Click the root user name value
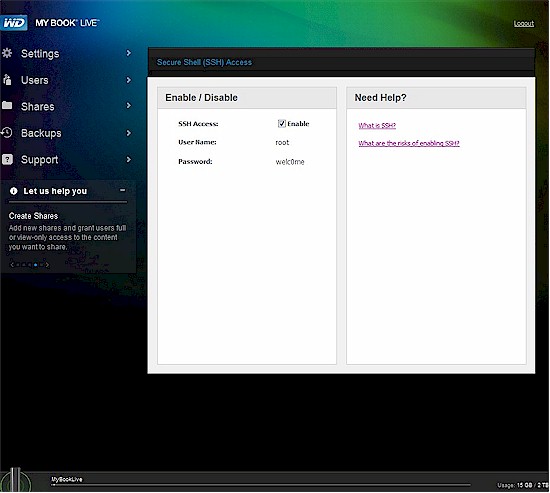Image resolution: width=550 pixels, height=493 pixels. point(282,142)
